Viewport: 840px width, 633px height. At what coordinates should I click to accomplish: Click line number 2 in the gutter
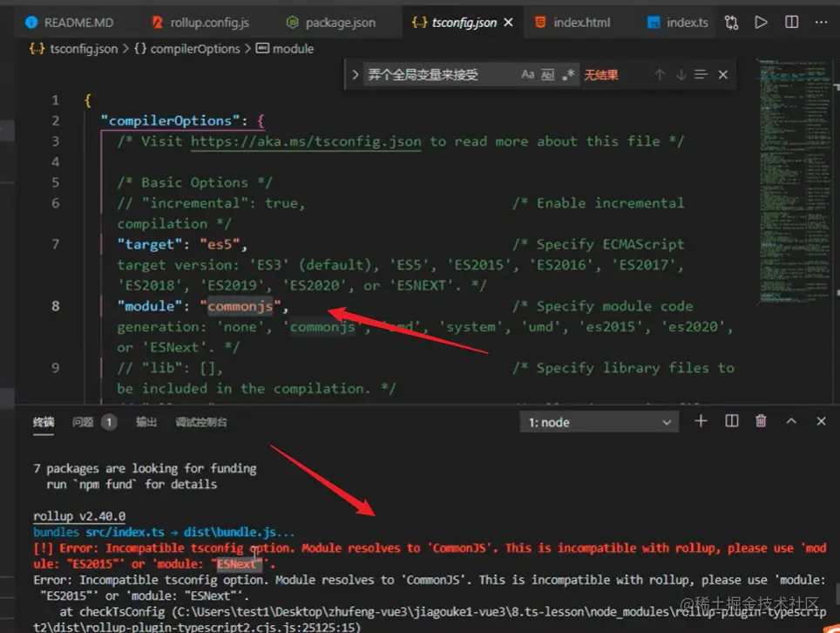coord(56,120)
